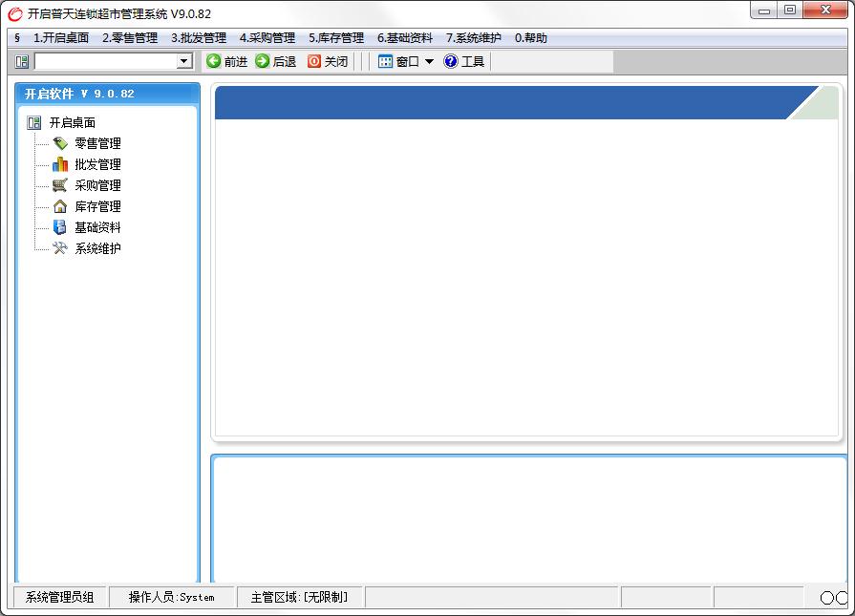
Task: Click the 窗口 toolbar button label
Action: [407, 61]
